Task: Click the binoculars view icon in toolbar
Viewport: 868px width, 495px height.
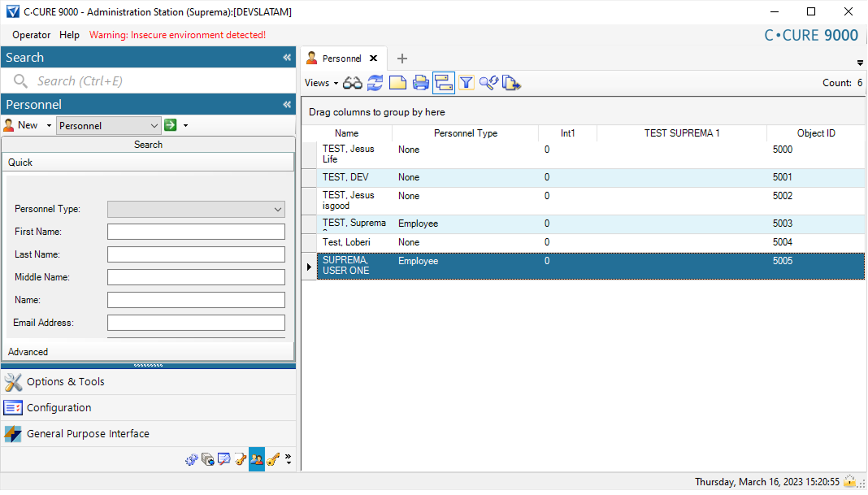Action: [352, 83]
